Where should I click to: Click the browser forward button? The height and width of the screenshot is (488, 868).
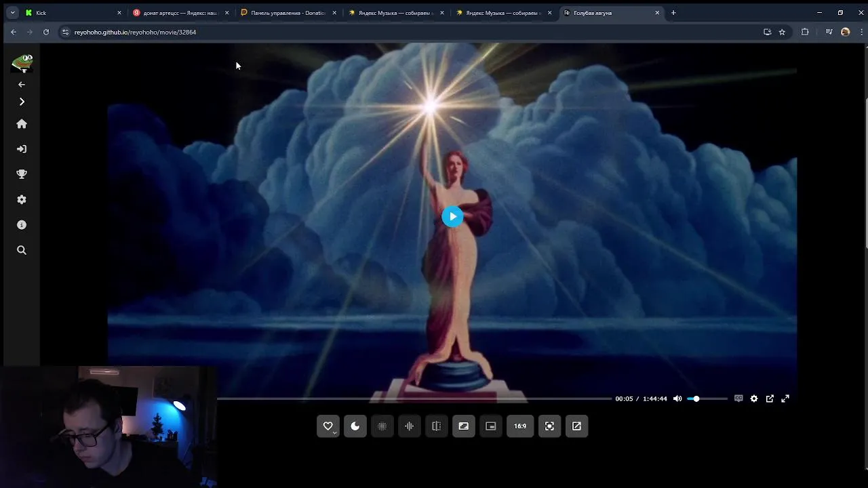coord(29,32)
